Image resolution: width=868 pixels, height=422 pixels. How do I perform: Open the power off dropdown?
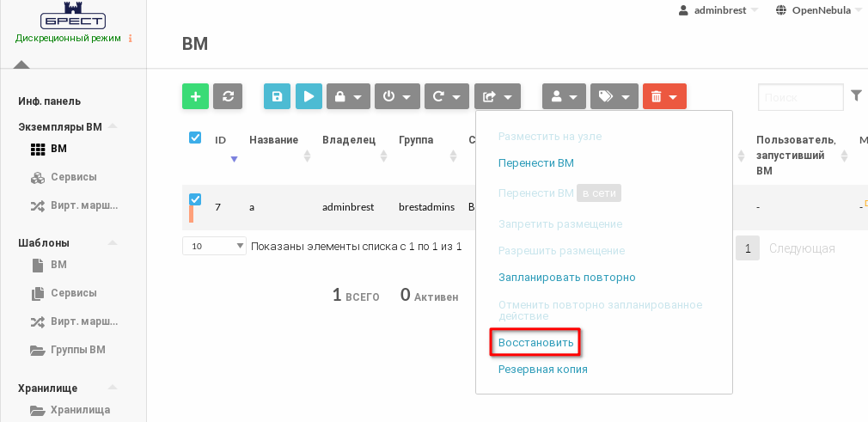point(397,96)
